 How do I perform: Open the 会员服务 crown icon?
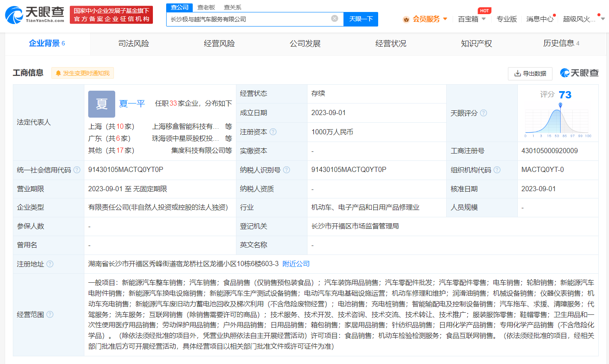pyautogui.click(x=406, y=19)
